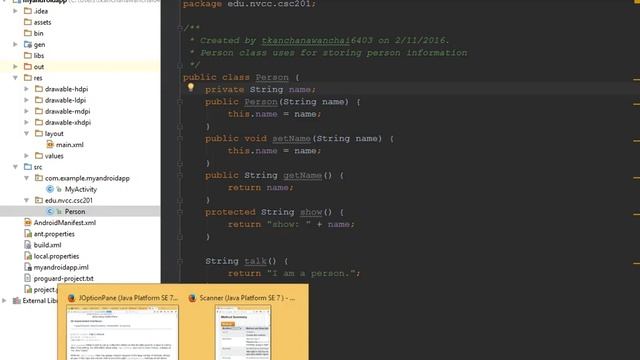
Task: Click the External Libraries icon
Action: (x=17, y=300)
